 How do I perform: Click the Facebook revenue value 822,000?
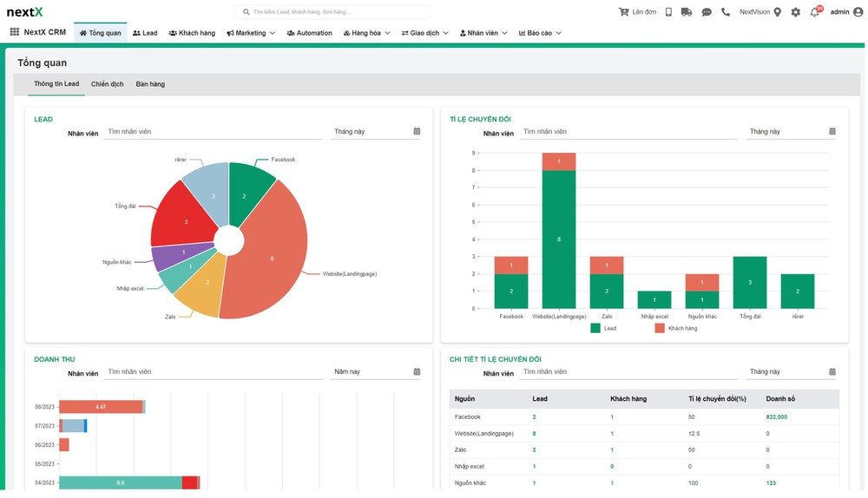click(x=776, y=416)
